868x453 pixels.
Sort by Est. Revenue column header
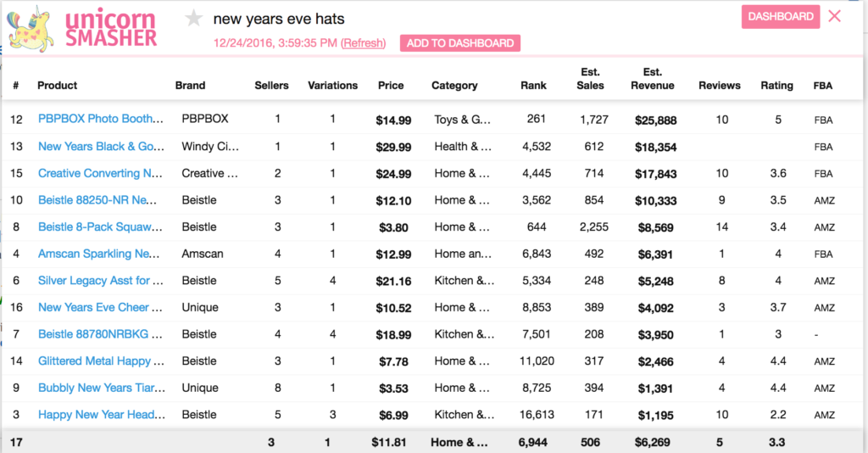coord(652,79)
